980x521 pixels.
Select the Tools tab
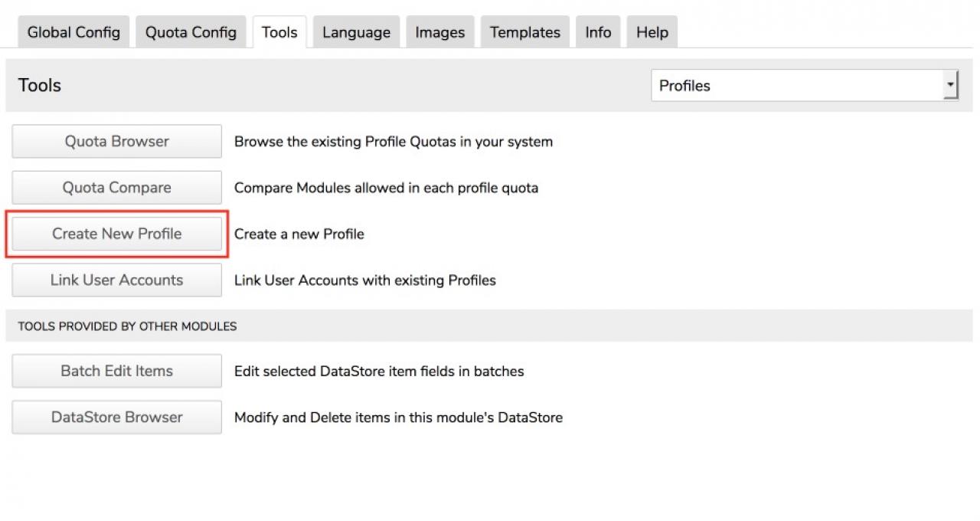(x=279, y=32)
